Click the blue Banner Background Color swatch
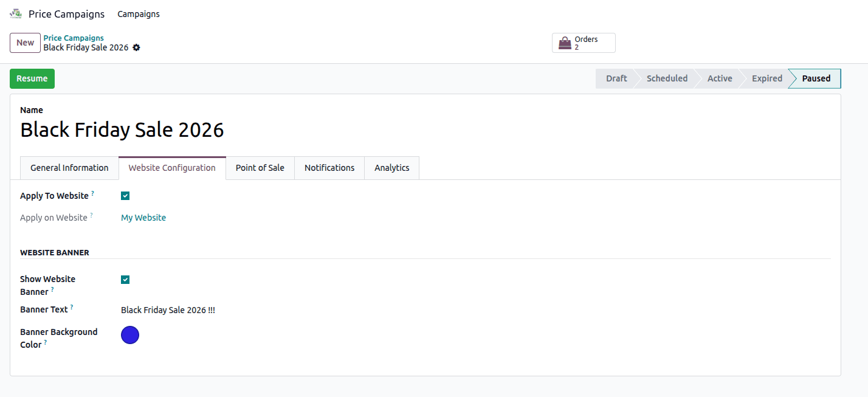 (130, 335)
